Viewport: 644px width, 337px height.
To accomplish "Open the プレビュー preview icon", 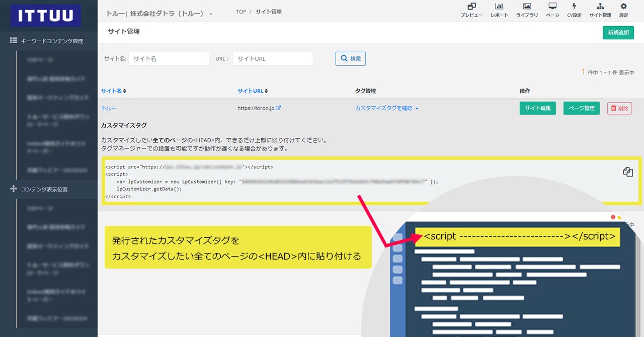I will tap(471, 10).
